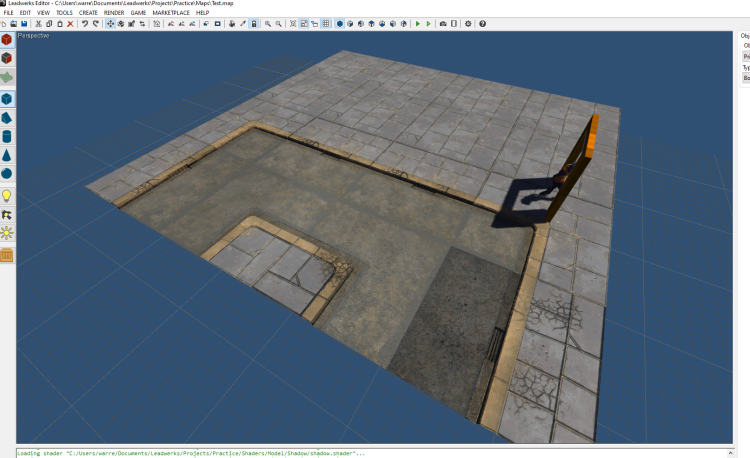Click the Perspective viewport label
750x458 pixels.
[33, 35]
